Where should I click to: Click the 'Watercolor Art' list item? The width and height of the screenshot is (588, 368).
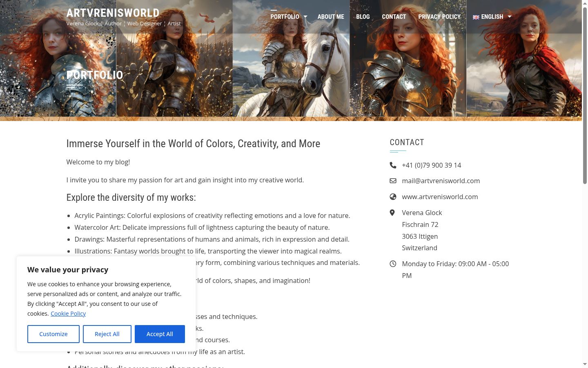[202, 227]
